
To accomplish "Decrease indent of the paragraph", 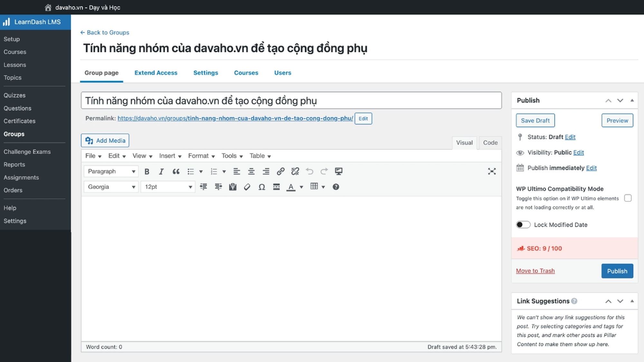I will [204, 187].
